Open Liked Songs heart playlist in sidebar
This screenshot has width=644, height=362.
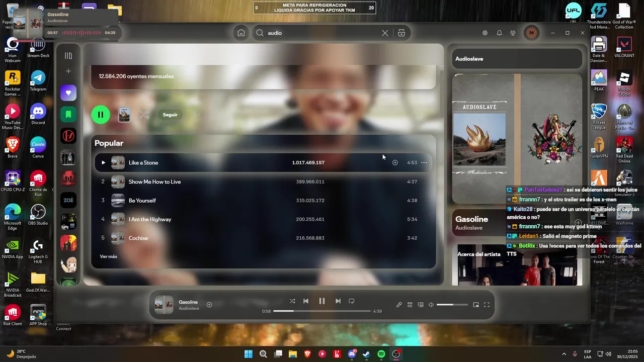click(x=68, y=93)
